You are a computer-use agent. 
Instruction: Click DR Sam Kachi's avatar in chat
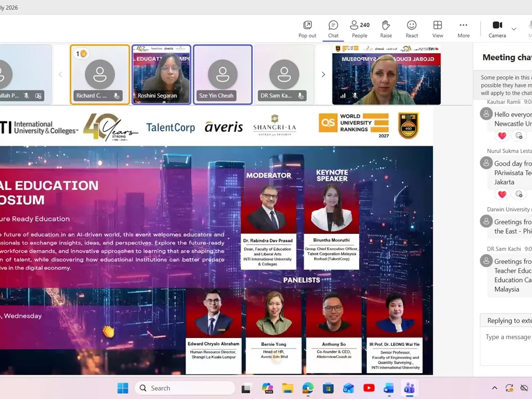pyautogui.click(x=486, y=260)
